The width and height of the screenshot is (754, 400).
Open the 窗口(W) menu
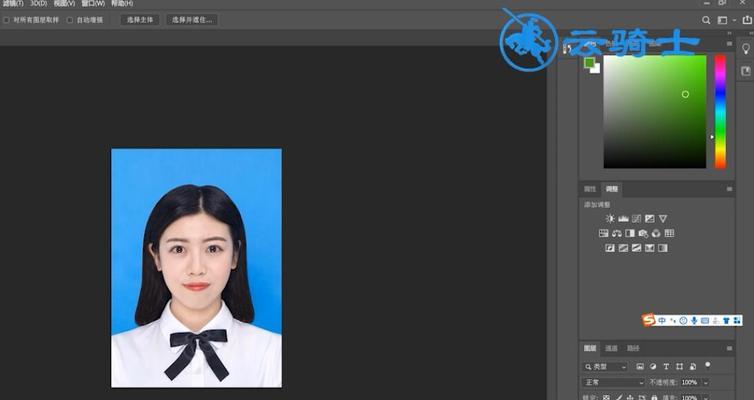[93, 3]
